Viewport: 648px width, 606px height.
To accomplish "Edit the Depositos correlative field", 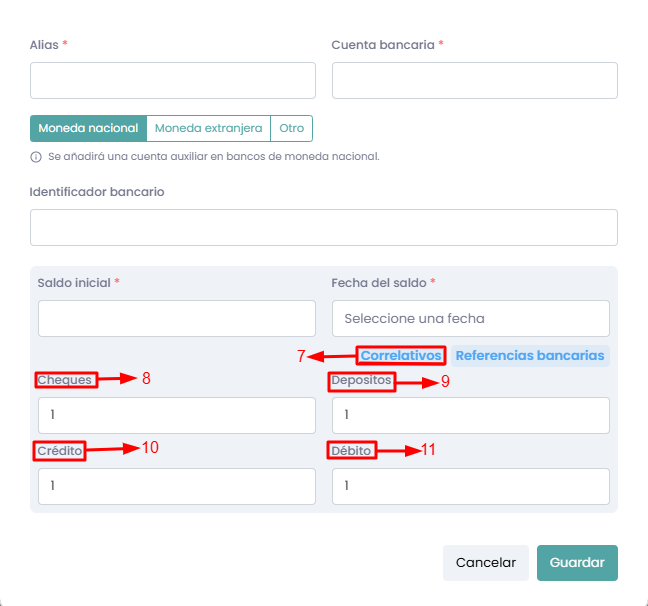I will click(x=470, y=416).
